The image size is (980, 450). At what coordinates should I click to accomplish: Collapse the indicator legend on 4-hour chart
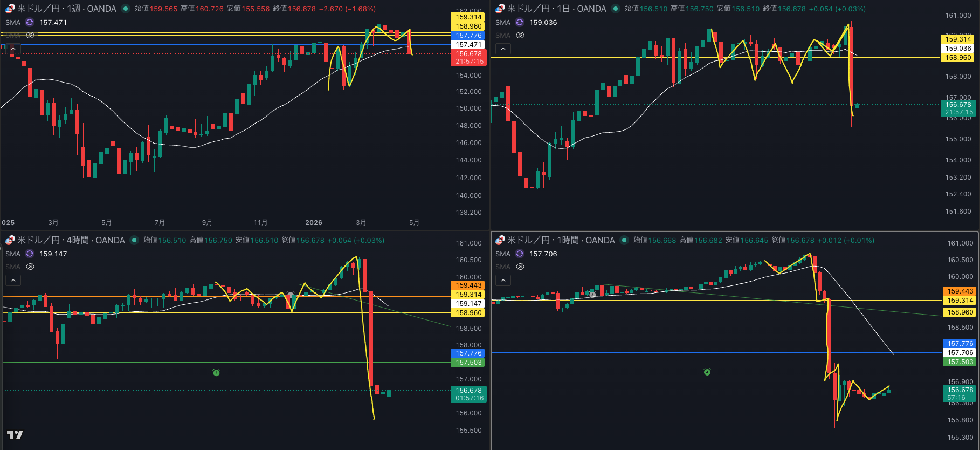point(13,280)
